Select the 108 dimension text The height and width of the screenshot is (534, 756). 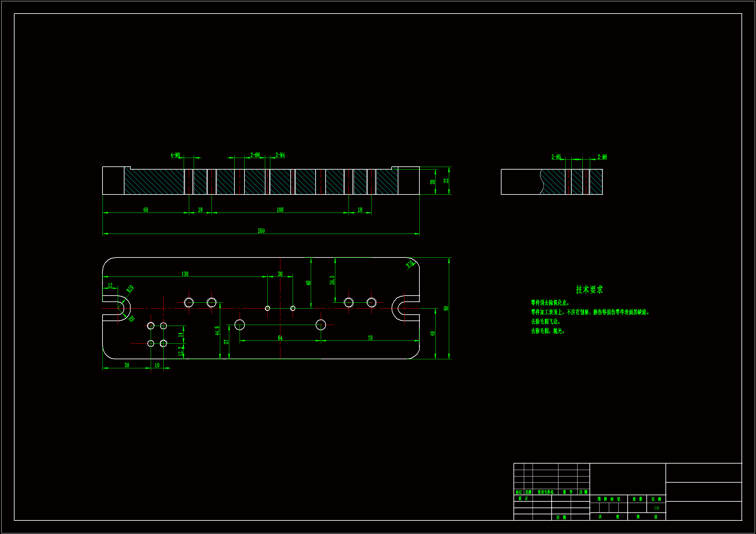point(280,210)
